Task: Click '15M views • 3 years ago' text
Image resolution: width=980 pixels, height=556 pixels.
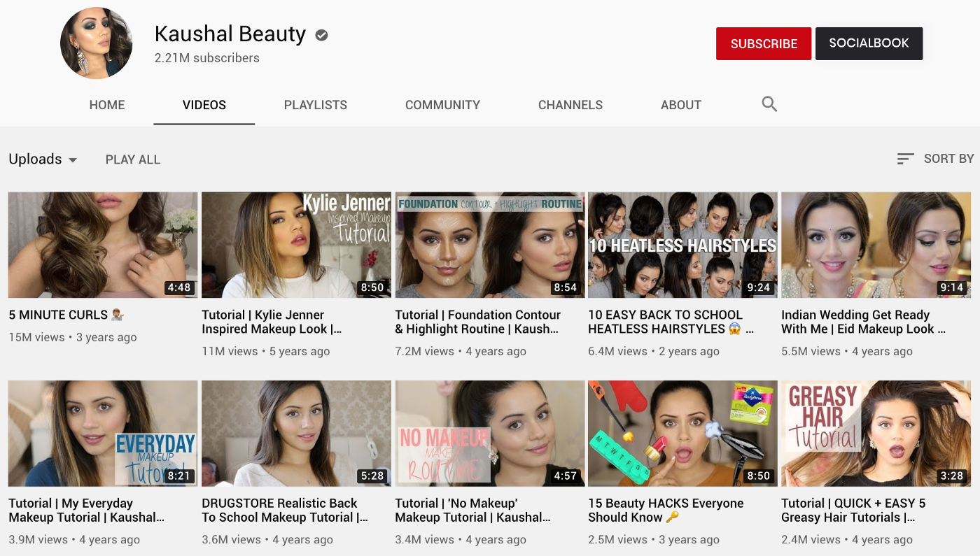Action: pyautogui.click(x=73, y=337)
